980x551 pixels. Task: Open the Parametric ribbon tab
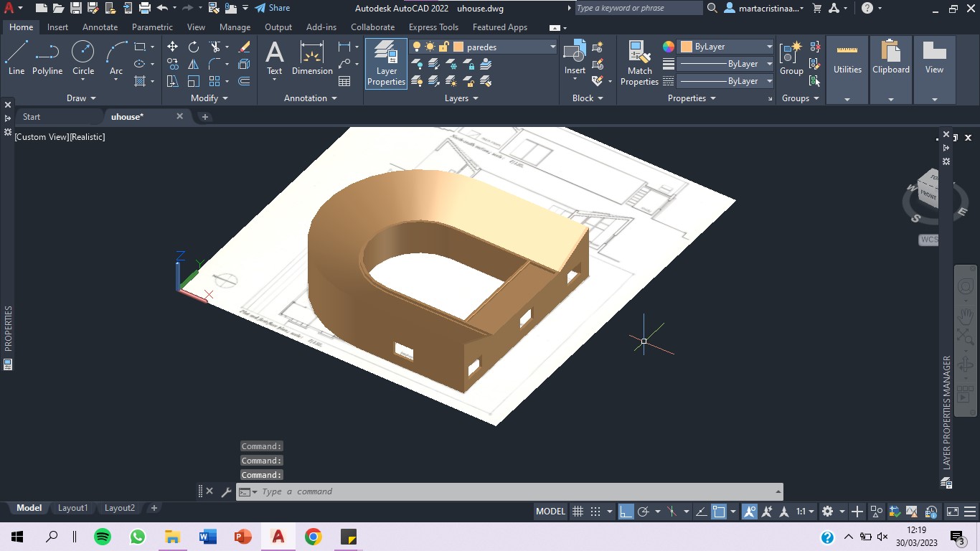[x=152, y=27]
